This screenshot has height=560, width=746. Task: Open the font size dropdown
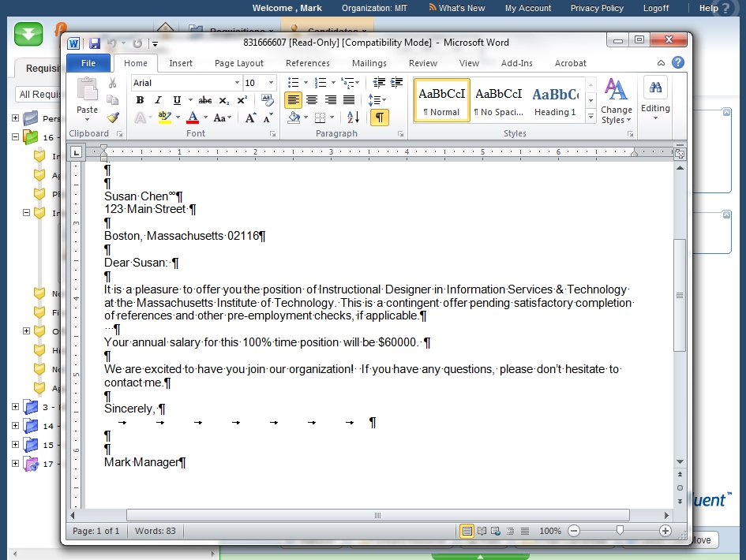tap(272, 83)
